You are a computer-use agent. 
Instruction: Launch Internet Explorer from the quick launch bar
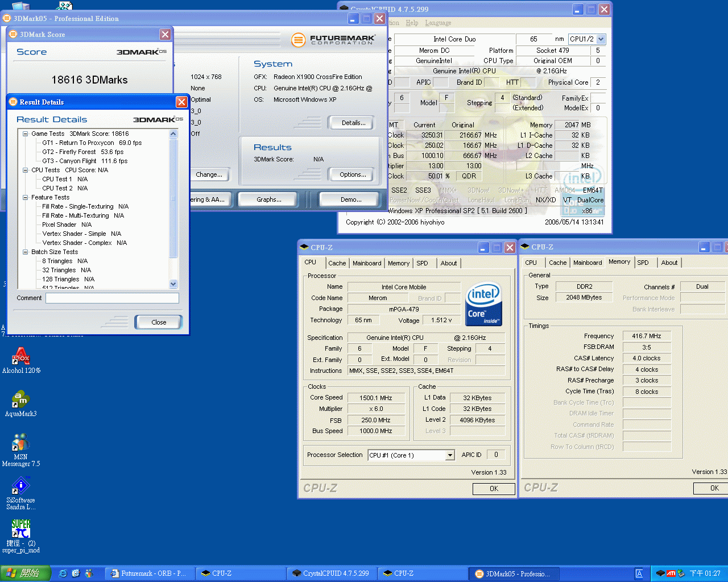[63, 573]
